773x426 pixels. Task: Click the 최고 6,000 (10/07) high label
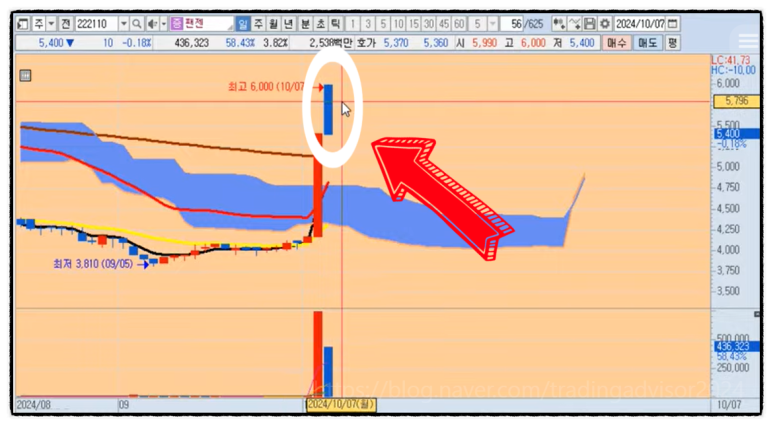266,87
